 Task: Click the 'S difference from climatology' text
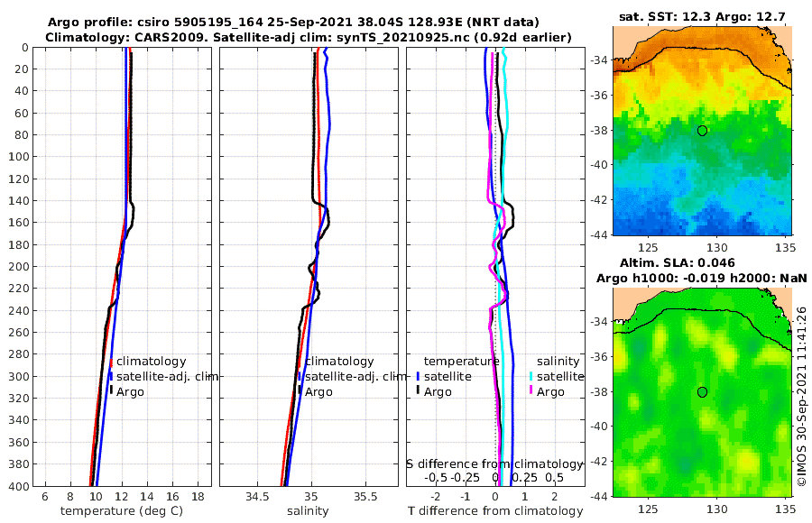coord(495,463)
